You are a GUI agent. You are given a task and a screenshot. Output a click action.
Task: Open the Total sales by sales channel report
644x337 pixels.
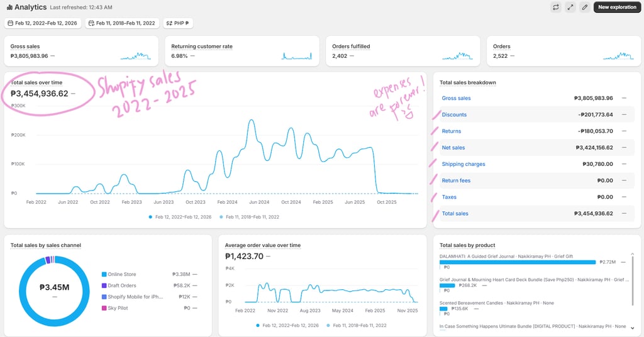click(45, 245)
